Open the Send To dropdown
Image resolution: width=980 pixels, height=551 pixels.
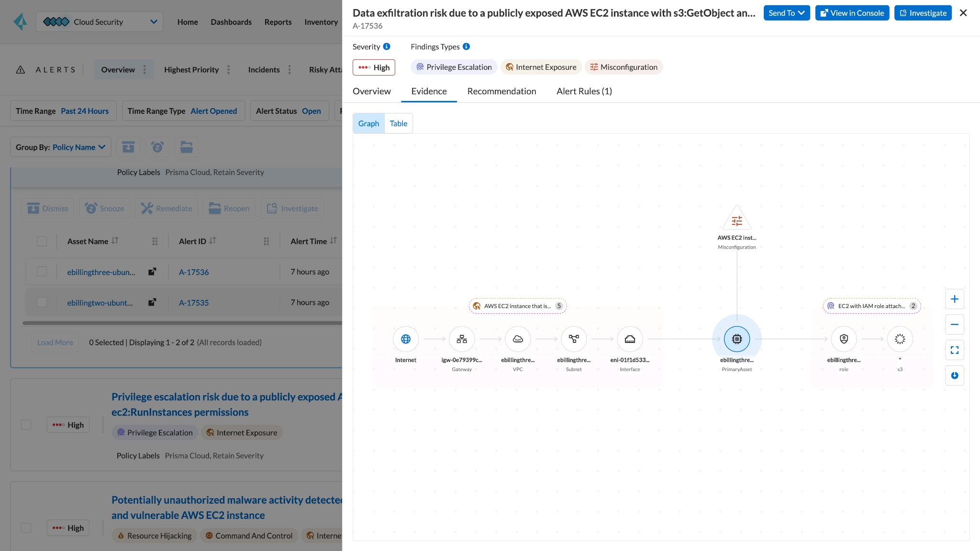tap(787, 13)
